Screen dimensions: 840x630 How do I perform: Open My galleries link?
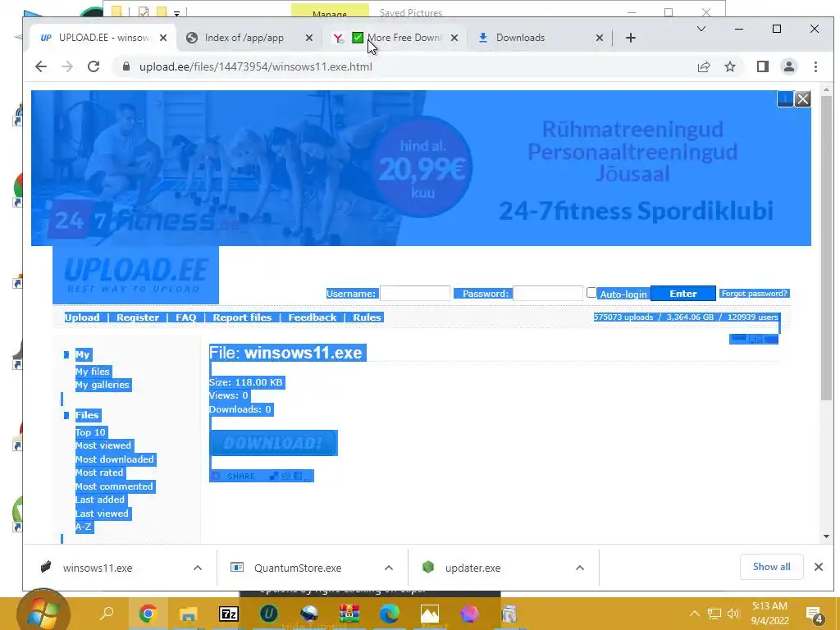coord(103,385)
